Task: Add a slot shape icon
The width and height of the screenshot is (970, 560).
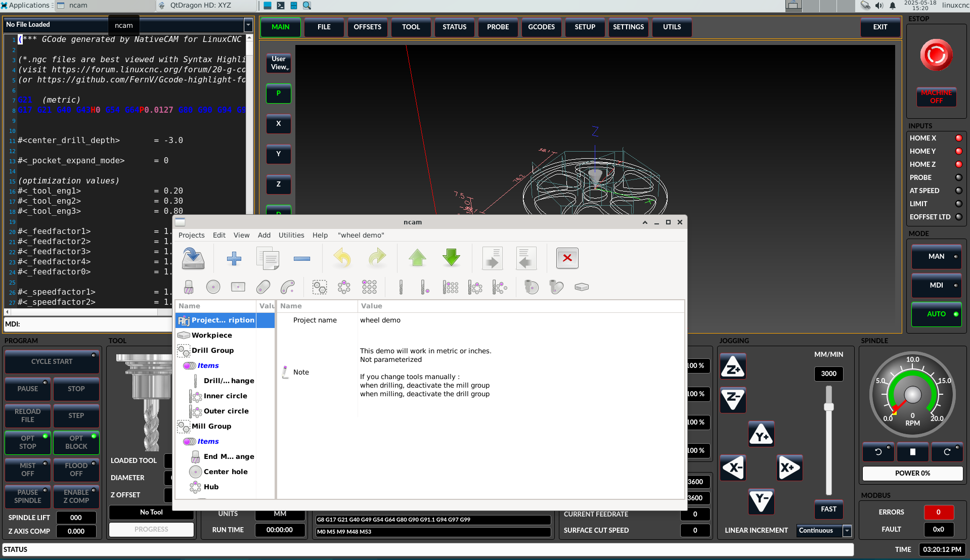Action: point(263,287)
